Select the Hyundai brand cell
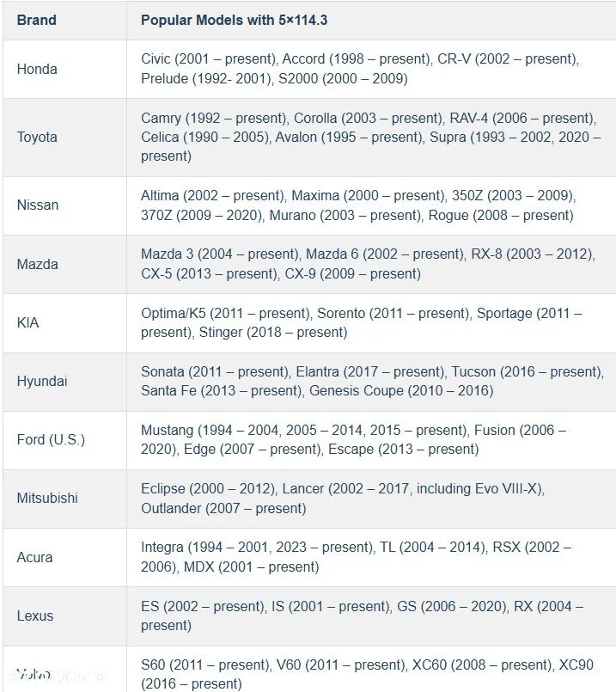Viewport: 616px width, 692px height. [x=41, y=381]
